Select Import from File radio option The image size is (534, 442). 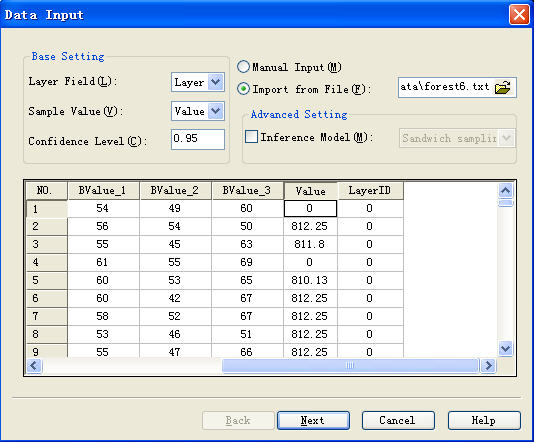[243, 89]
